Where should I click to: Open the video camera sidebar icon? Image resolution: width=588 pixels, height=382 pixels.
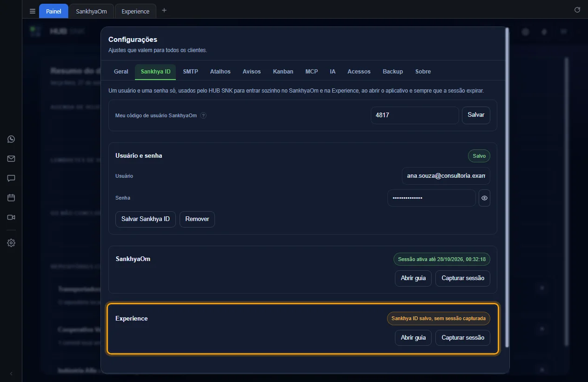[x=11, y=217]
